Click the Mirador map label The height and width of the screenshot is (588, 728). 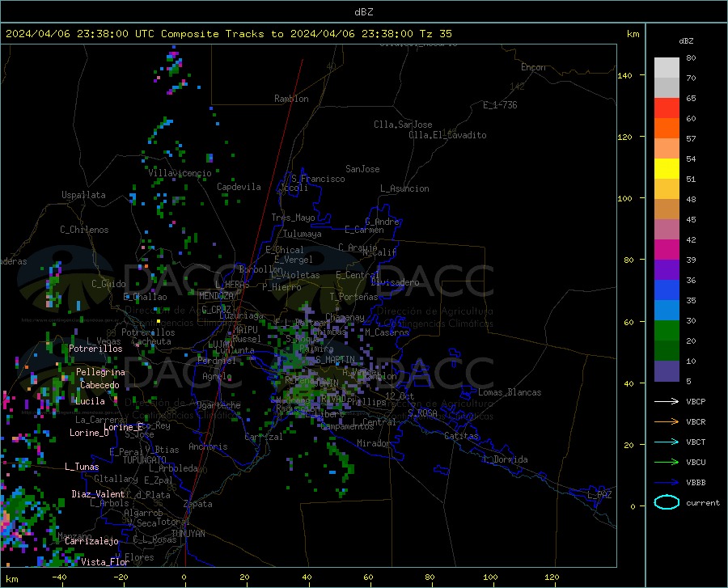point(373,443)
